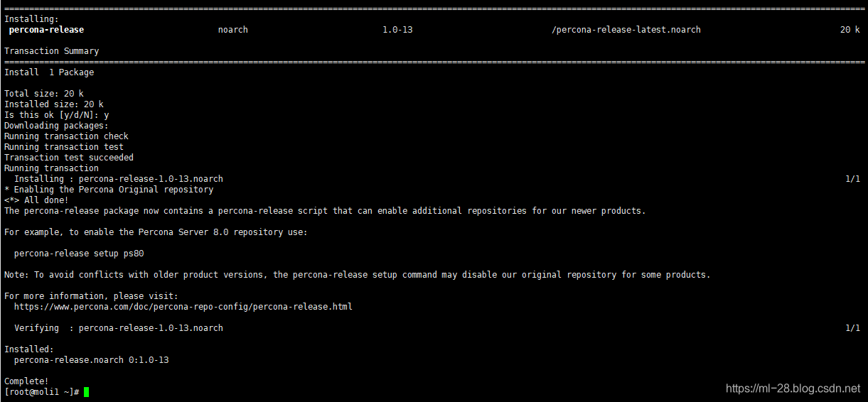868x402 pixels.
Task: Click the 'Installing:' header at top
Action: [32, 19]
